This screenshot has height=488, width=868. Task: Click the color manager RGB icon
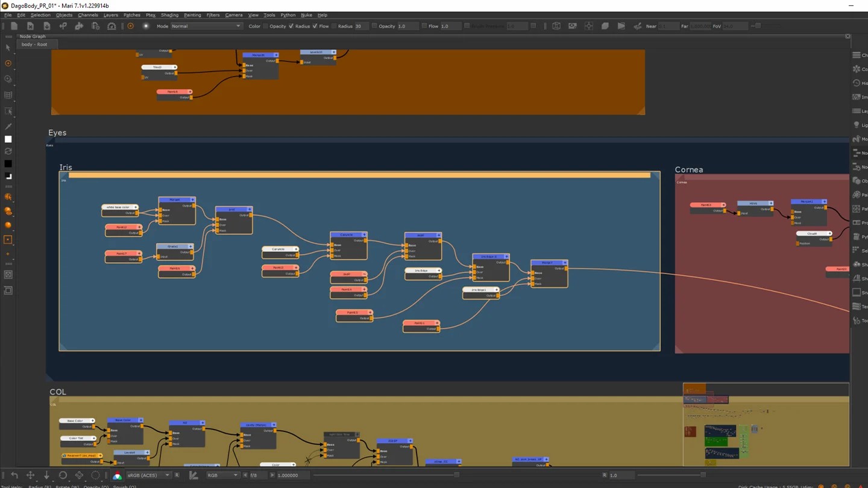[x=117, y=475]
